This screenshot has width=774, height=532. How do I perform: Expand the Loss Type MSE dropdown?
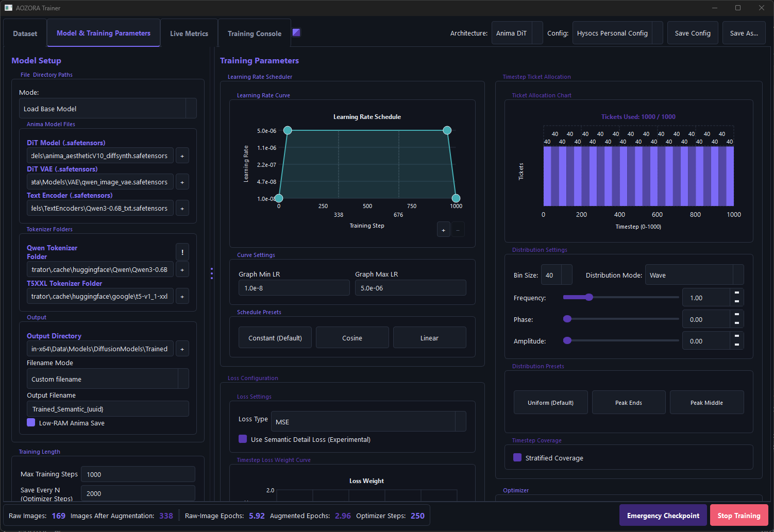pyautogui.click(x=368, y=421)
